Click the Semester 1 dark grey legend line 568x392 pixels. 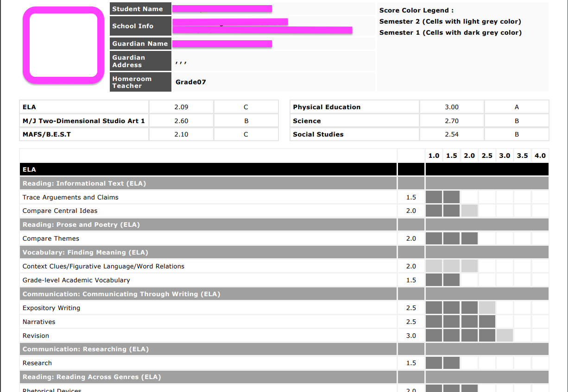(x=450, y=32)
